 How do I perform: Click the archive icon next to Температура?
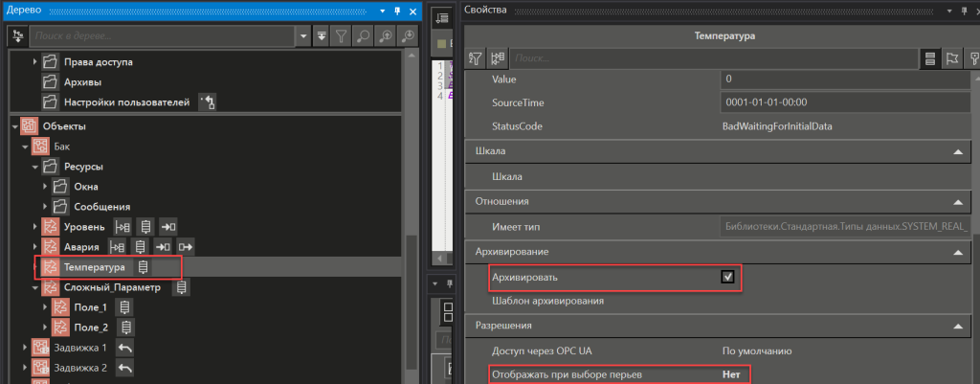143,267
